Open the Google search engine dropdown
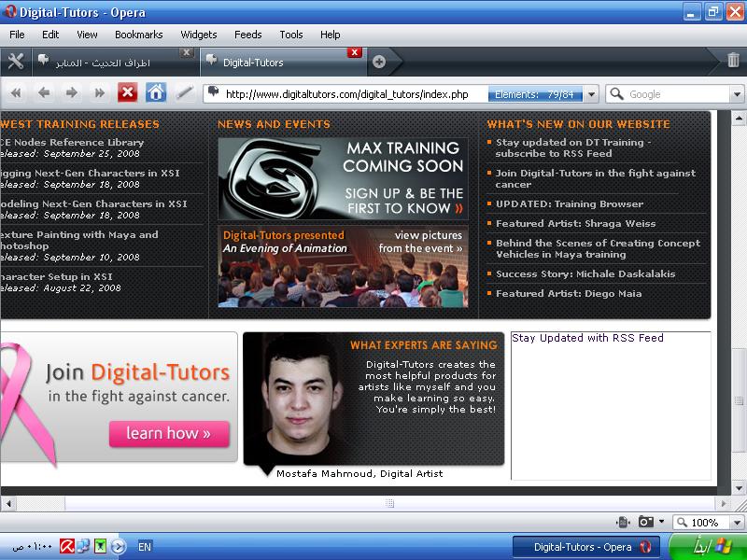747x560 pixels. point(737,94)
